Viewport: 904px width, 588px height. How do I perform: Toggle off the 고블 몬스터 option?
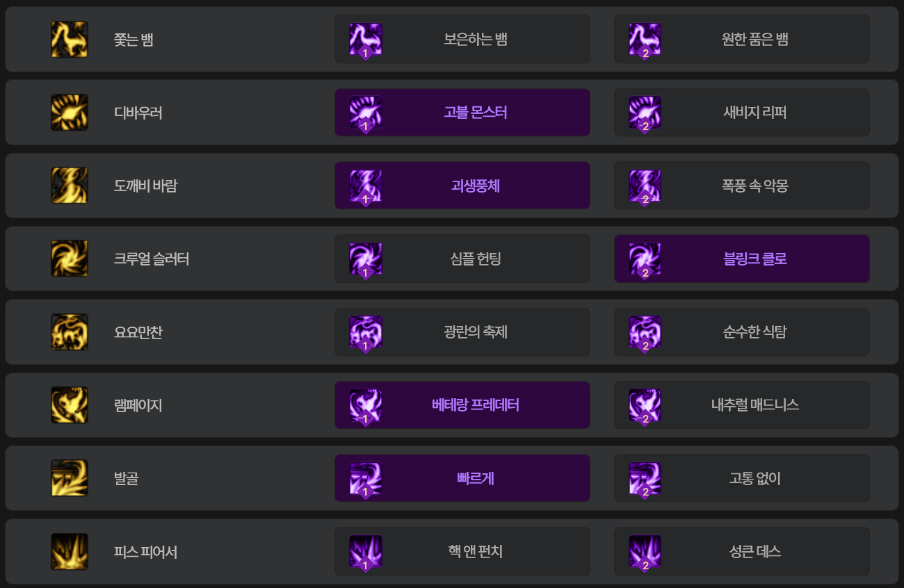(x=462, y=113)
